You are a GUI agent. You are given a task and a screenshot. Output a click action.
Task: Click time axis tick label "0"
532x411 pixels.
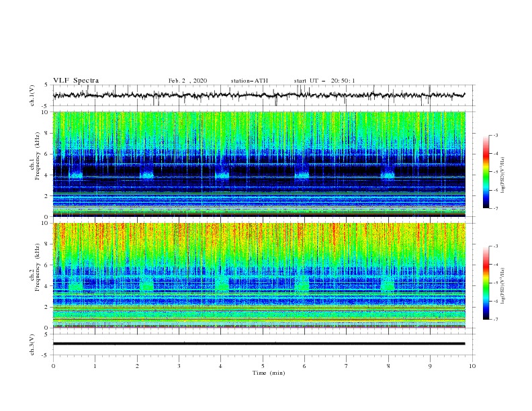click(x=53, y=366)
